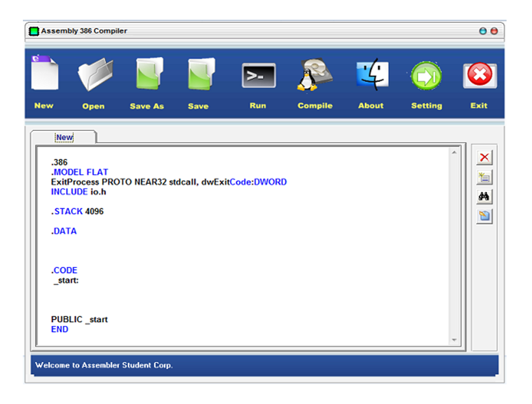This screenshot has width=532, height=404.
Task: Click the blue minimize window button
Action: tap(483, 31)
